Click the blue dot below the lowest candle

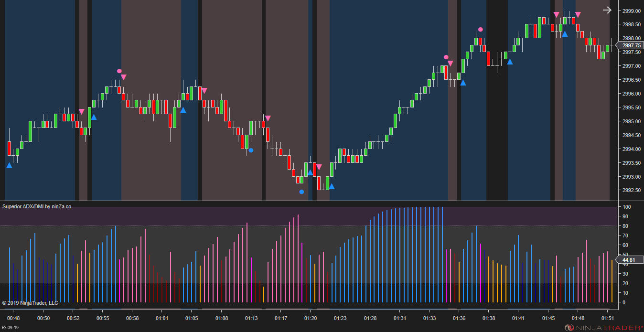coord(301,192)
